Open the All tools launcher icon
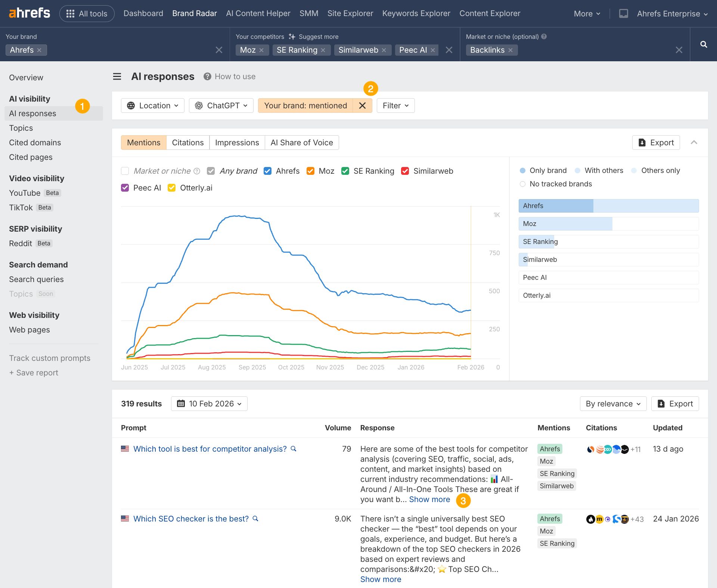717x588 pixels. pyautogui.click(x=70, y=13)
